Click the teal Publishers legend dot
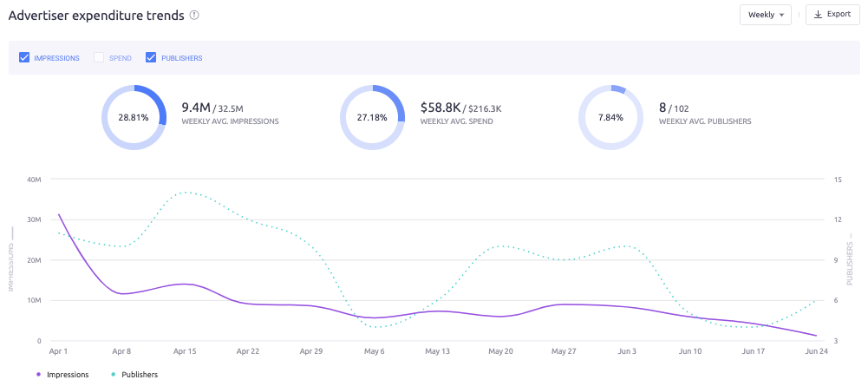The height and width of the screenshot is (386, 868). (x=114, y=375)
